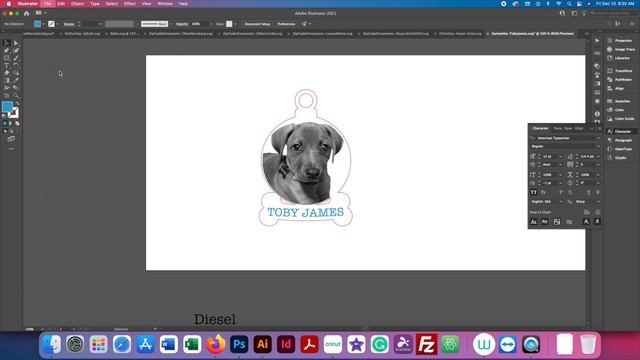Click Preferences button in control bar
Viewport: 640px width, 360px height.
(286, 24)
